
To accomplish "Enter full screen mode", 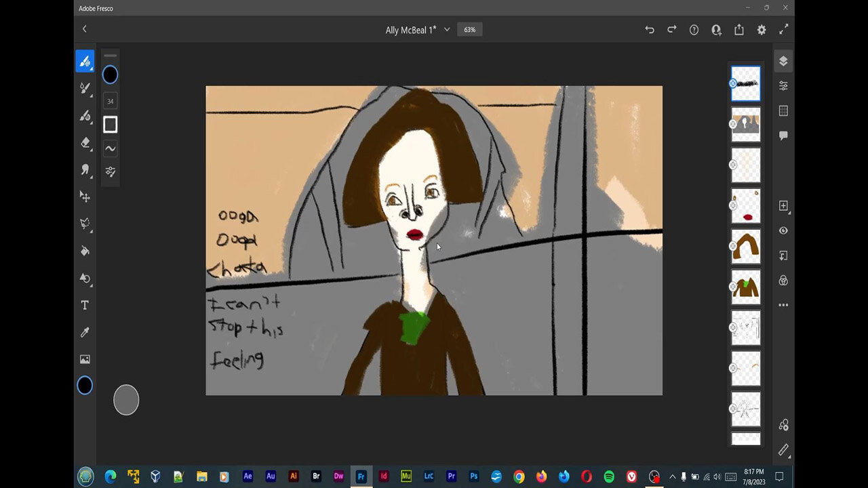I will point(784,30).
